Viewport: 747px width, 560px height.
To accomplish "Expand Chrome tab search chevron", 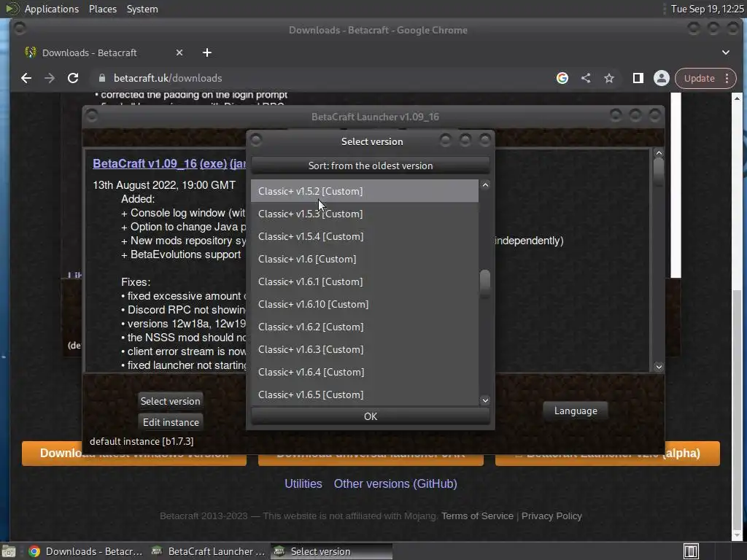I will (726, 52).
